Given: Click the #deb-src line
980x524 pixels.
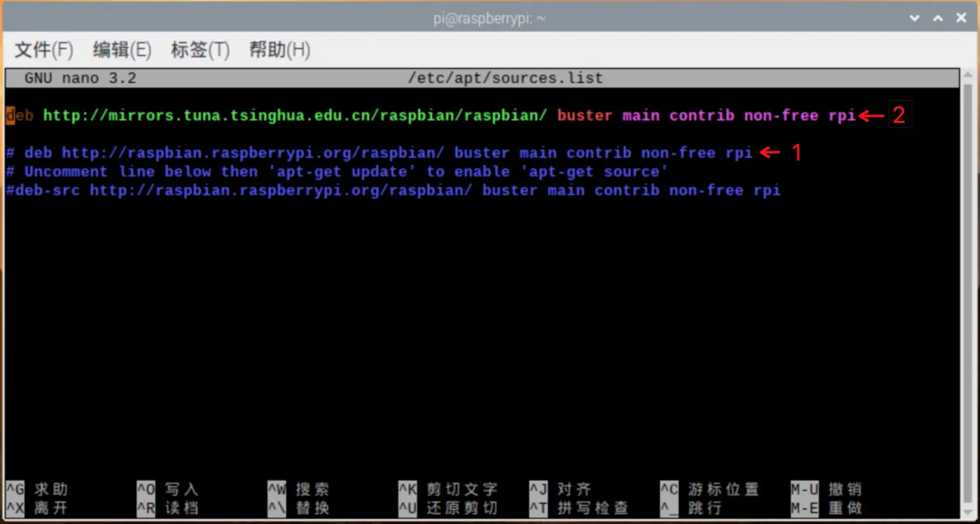Looking at the screenshot, I should point(393,191).
